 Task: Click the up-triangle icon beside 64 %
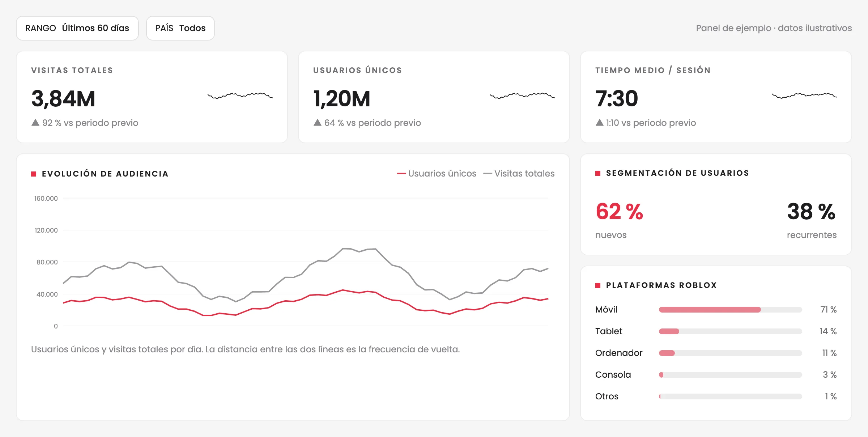[x=318, y=123]
